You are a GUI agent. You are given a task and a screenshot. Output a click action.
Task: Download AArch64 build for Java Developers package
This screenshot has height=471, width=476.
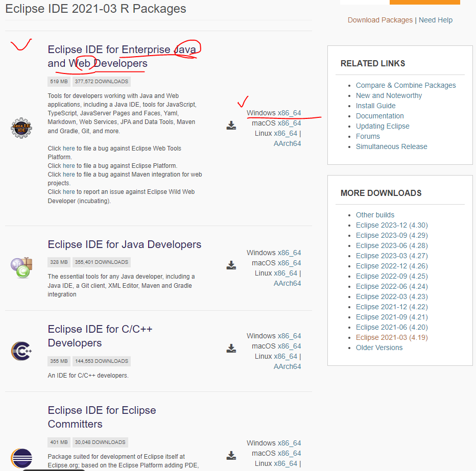[287, 283]
